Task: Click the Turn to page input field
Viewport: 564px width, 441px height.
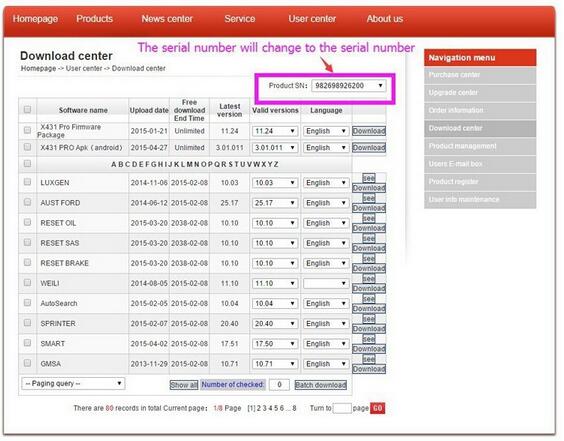Action: click(x=342, y=408)
